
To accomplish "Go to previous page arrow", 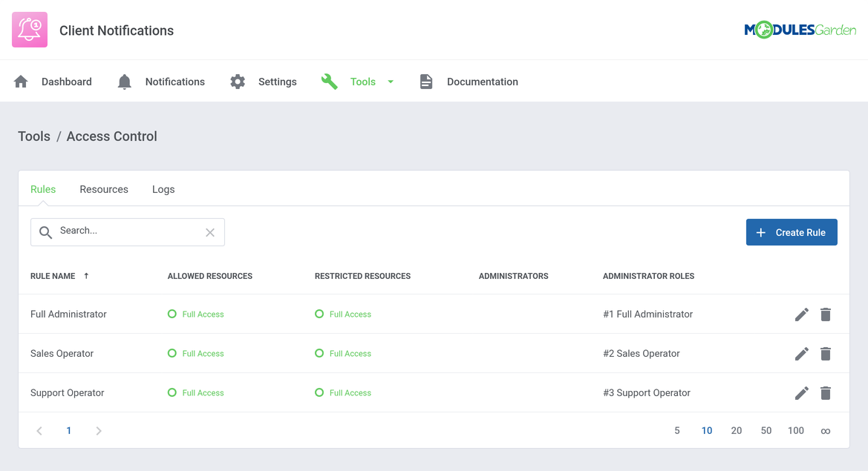I will point(39,431).
